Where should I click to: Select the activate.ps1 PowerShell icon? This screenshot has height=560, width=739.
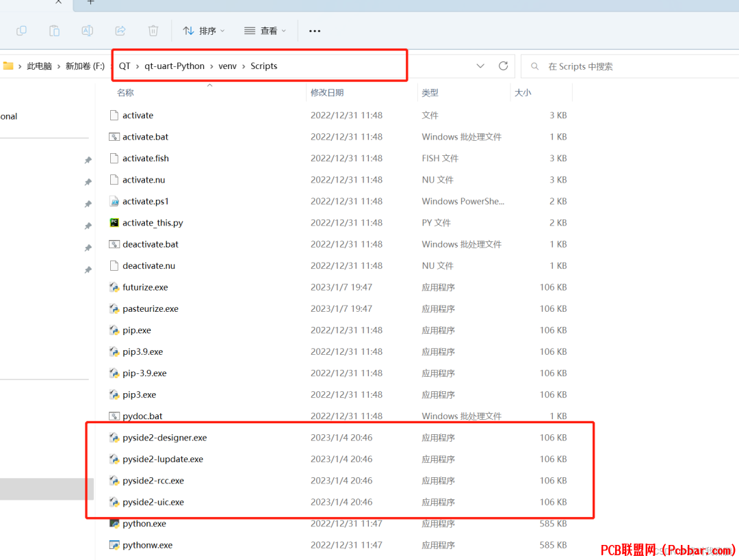point(114,202)
